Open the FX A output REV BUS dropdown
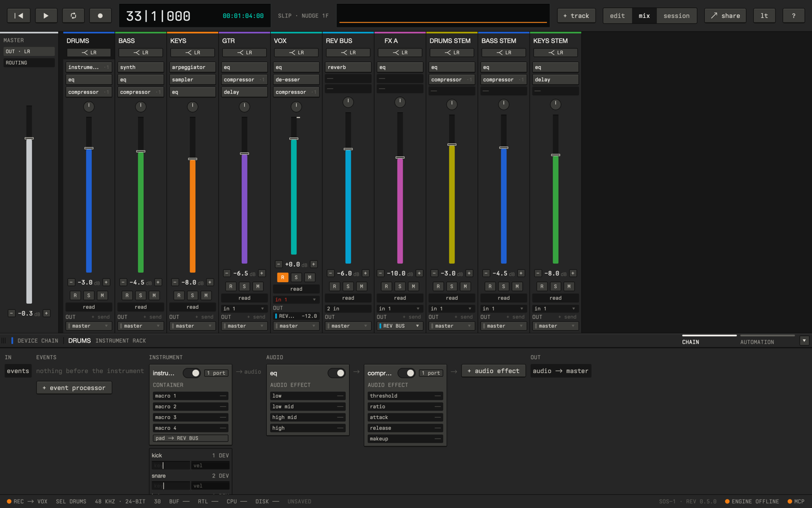812x508 pixels. (400, 326)
